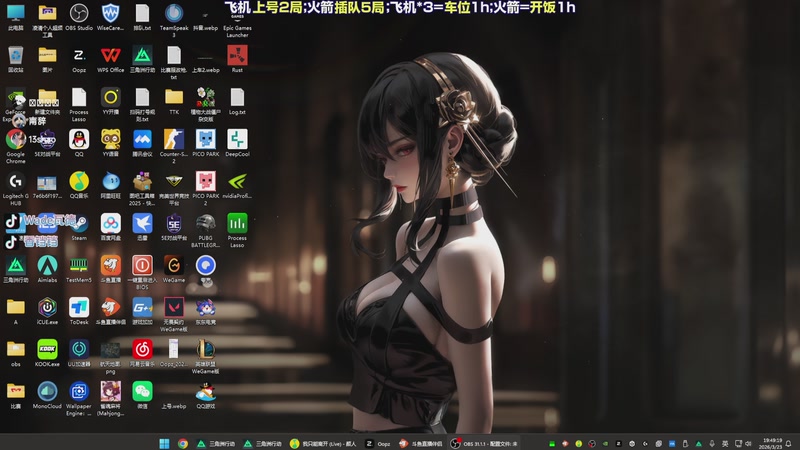Toggle the 英 input method indicator
Viewport: 800px width, 450px height.
[725, 443]
